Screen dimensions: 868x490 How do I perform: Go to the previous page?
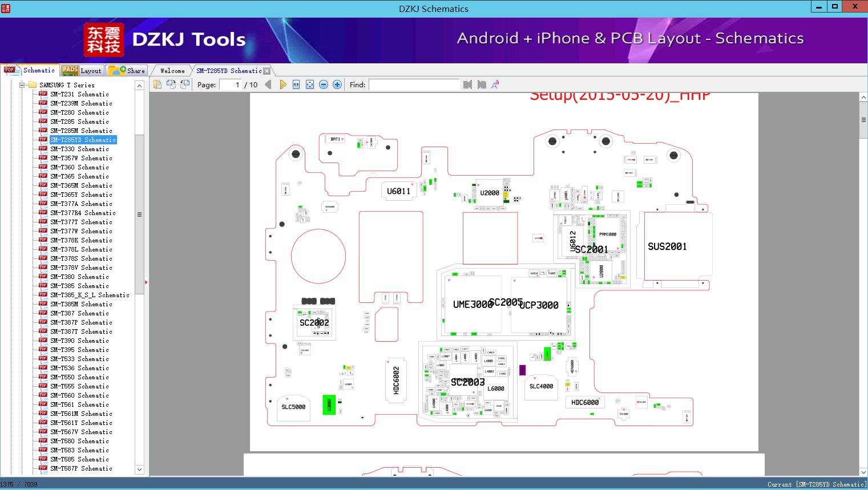click(268, 84)
